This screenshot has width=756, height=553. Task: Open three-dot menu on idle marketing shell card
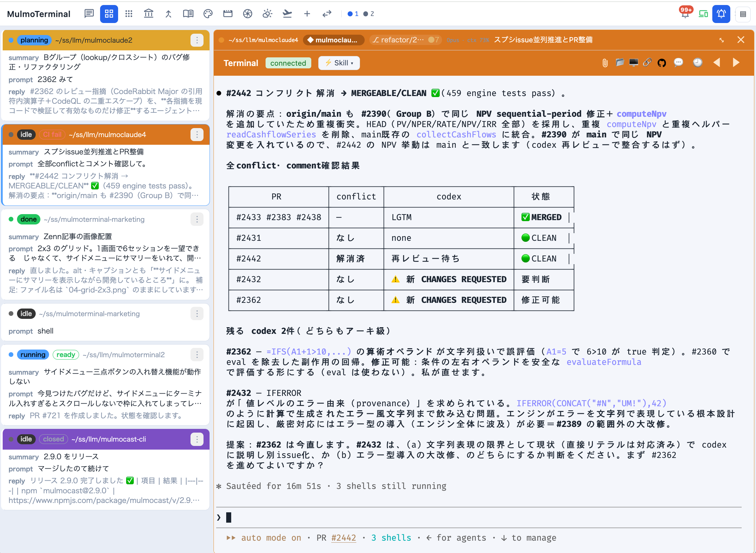click(197, 314)
